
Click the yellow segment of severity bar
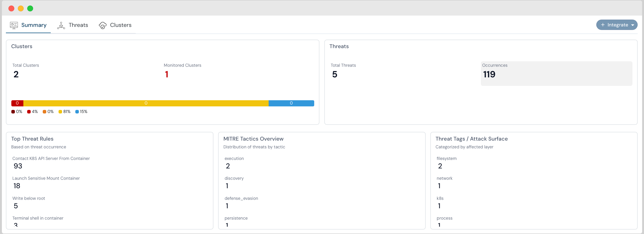tap(146, 103)
